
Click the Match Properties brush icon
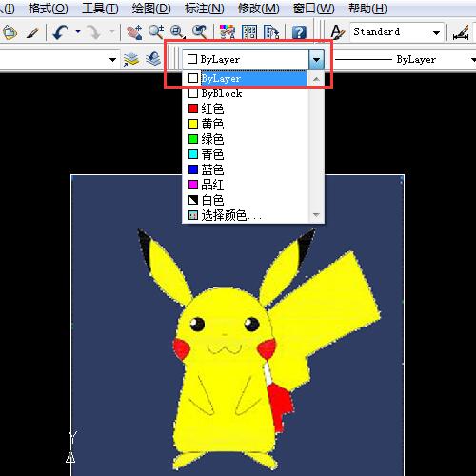tap(32, 32)
